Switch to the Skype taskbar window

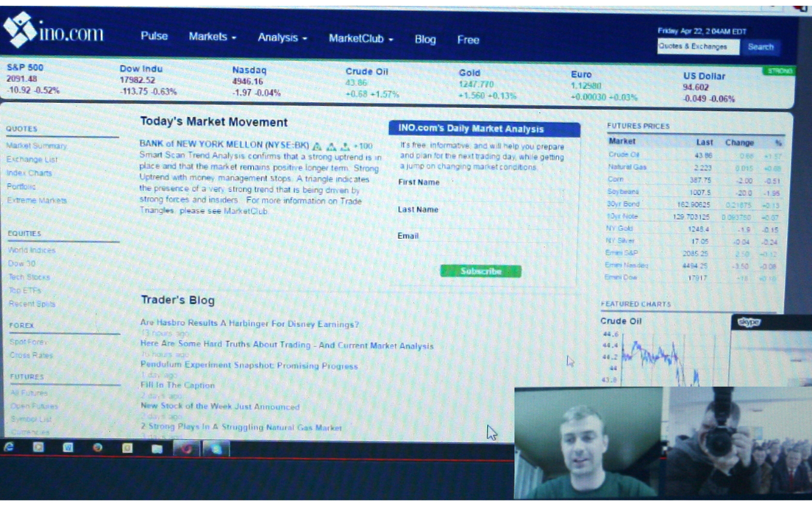point(216,449)
